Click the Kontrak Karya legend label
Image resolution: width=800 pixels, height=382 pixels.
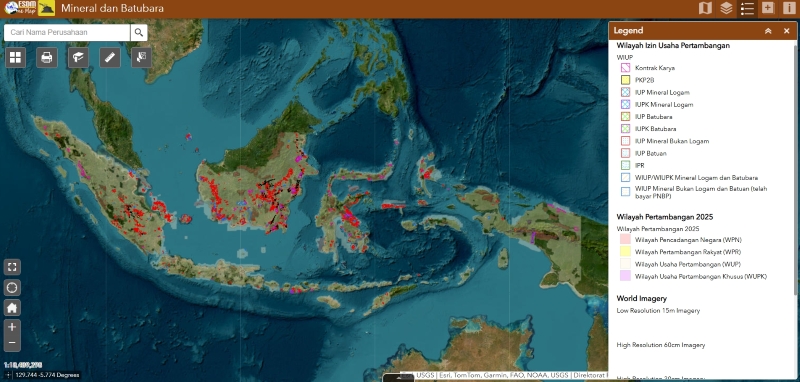click(x=655, y=68)
